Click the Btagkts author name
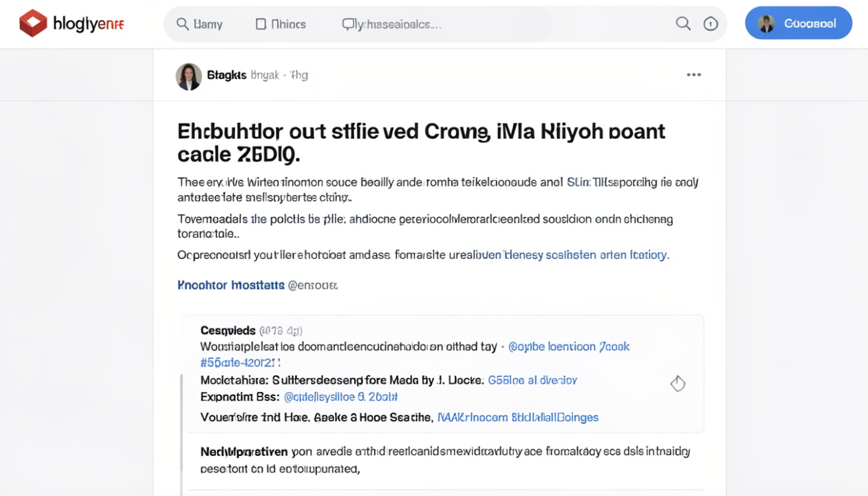Screen dimensions: 868x496 pos(226,75)
